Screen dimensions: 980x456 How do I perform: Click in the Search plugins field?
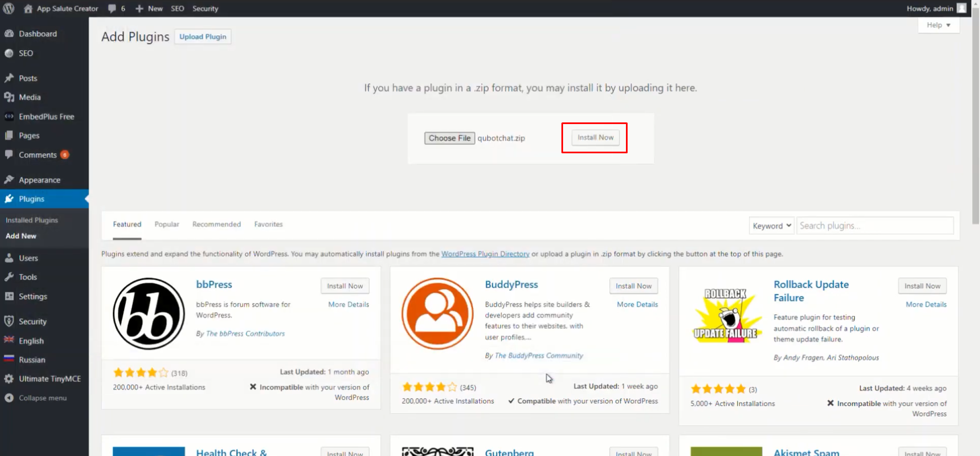coord(875,226)
